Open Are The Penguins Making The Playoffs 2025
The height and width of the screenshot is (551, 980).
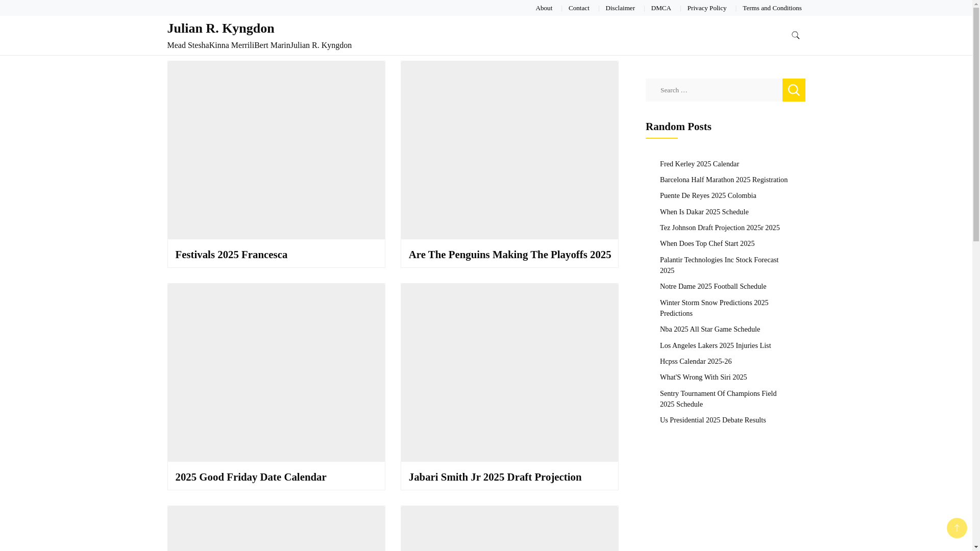[x=509, y=255]
